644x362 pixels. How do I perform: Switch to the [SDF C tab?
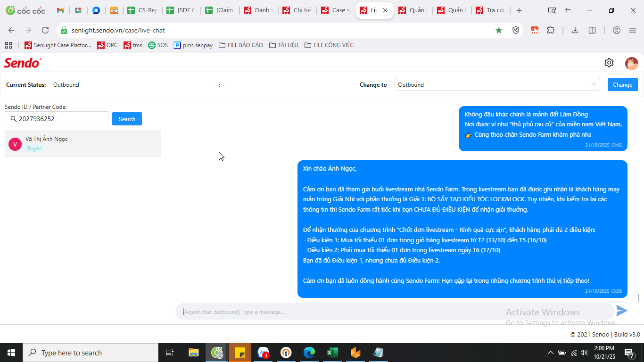tap(182, 10)
